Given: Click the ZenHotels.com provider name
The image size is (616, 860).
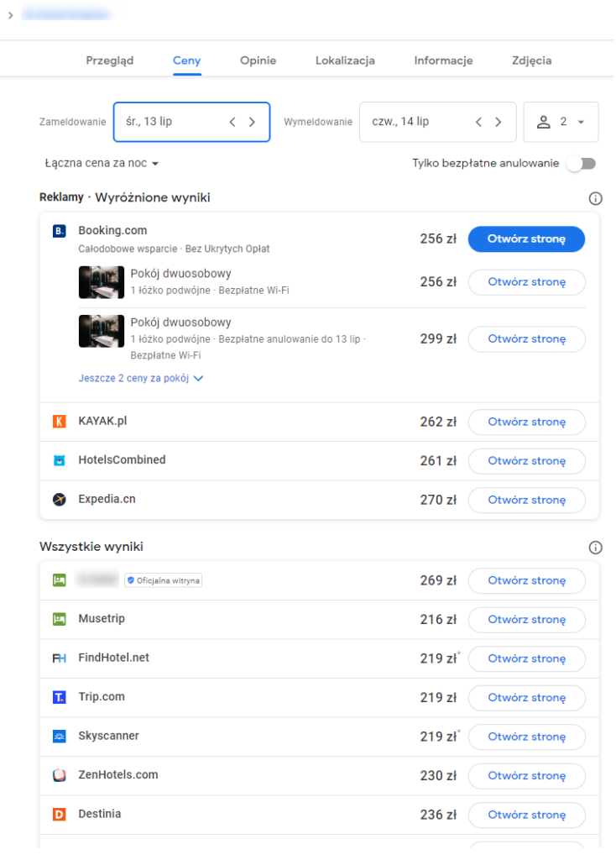Looking at the screenshot, I should (x=117, y=774).
